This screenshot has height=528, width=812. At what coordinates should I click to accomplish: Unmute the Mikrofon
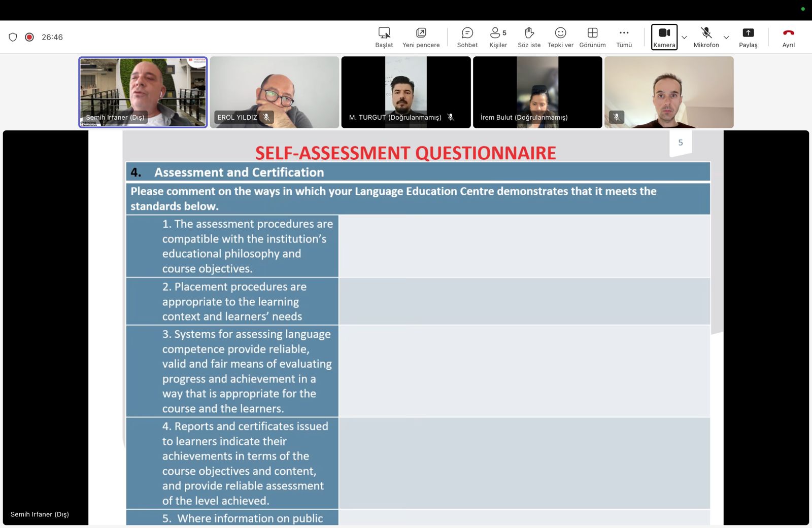(706, 37)
